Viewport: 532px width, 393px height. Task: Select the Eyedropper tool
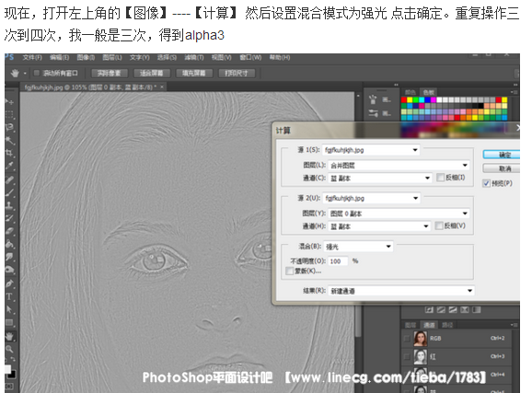(9, 166)
